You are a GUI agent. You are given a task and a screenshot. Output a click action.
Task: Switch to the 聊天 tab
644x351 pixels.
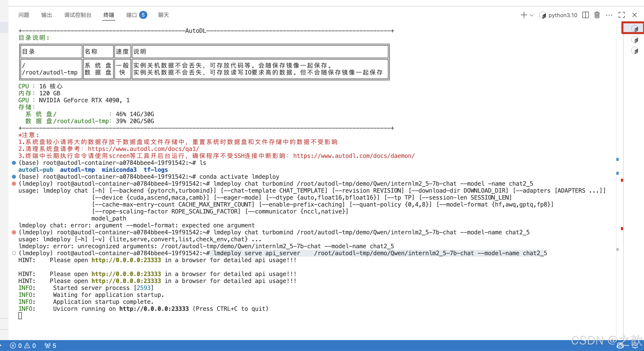[x=163, y=15]
